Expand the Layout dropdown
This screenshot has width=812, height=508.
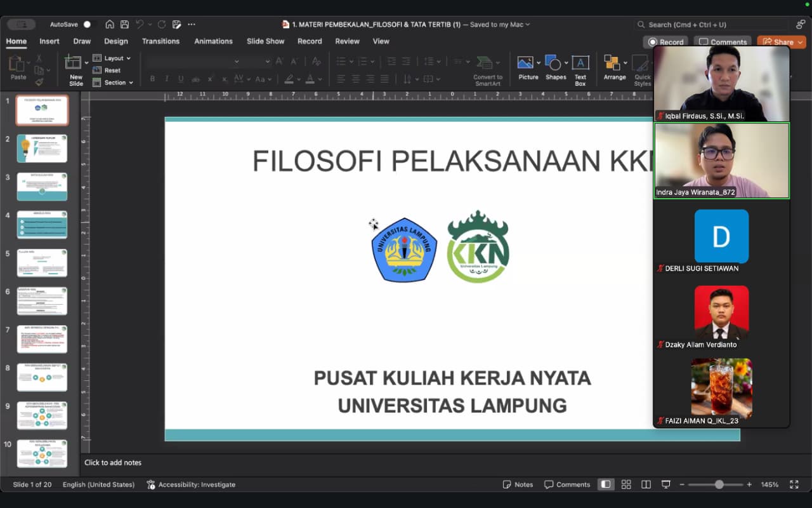tap(113, 58)
